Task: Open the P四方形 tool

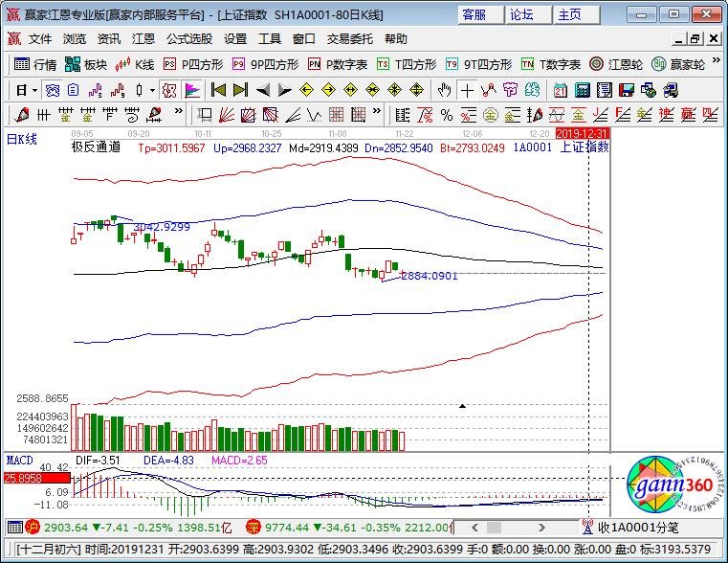Action: click(x=192, y=64)
